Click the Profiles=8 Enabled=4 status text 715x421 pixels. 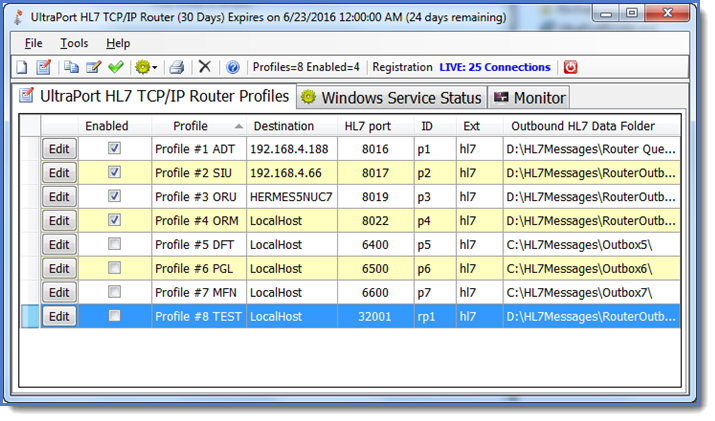pyautogui.click(x=306, y=67)
